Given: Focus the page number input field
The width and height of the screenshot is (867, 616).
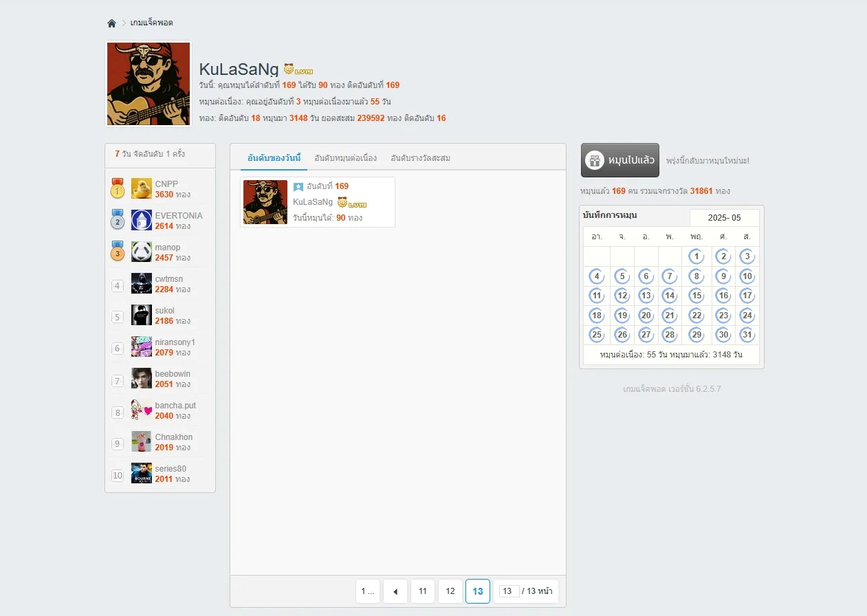Looking at the screenshot, I should (x=509, y=591).
